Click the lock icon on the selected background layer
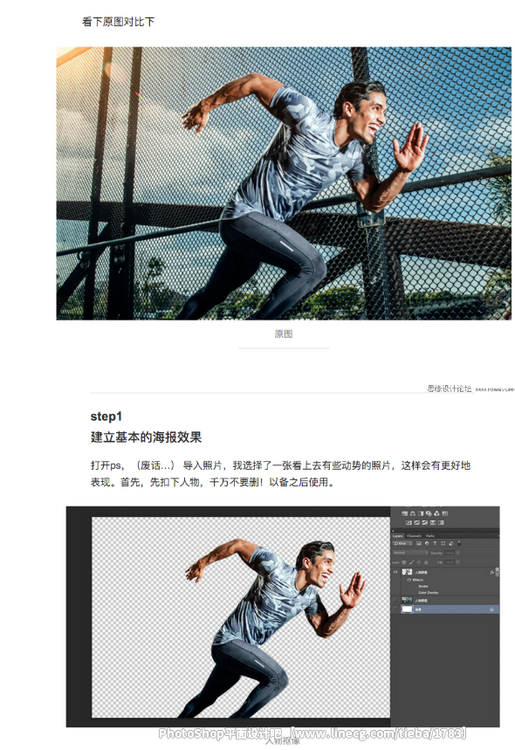 click(x=492, y=609)
